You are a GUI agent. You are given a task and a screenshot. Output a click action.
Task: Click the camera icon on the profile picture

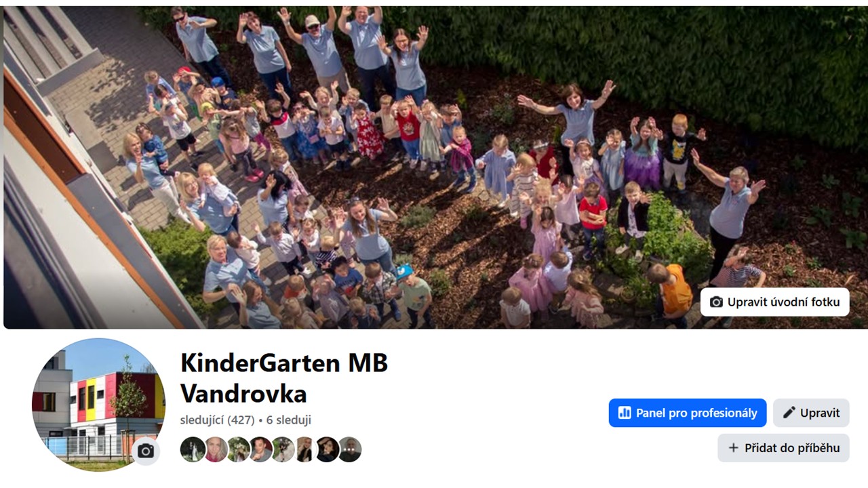(x=146, y=451)
